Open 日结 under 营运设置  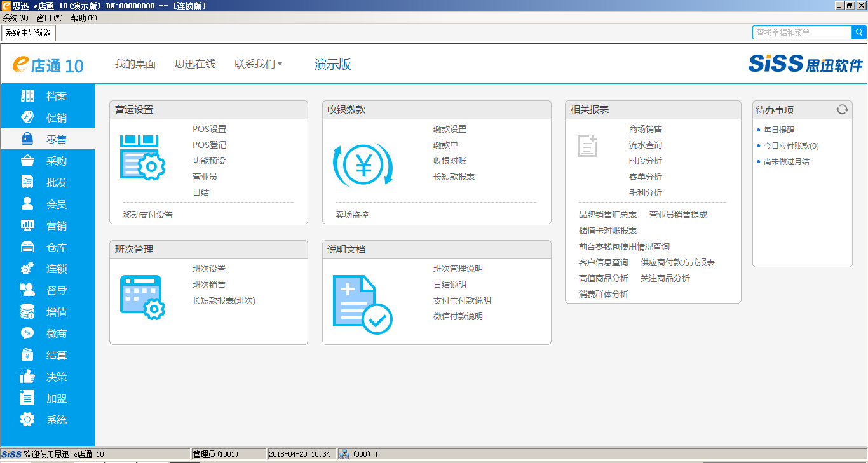(x=201, y=192)
